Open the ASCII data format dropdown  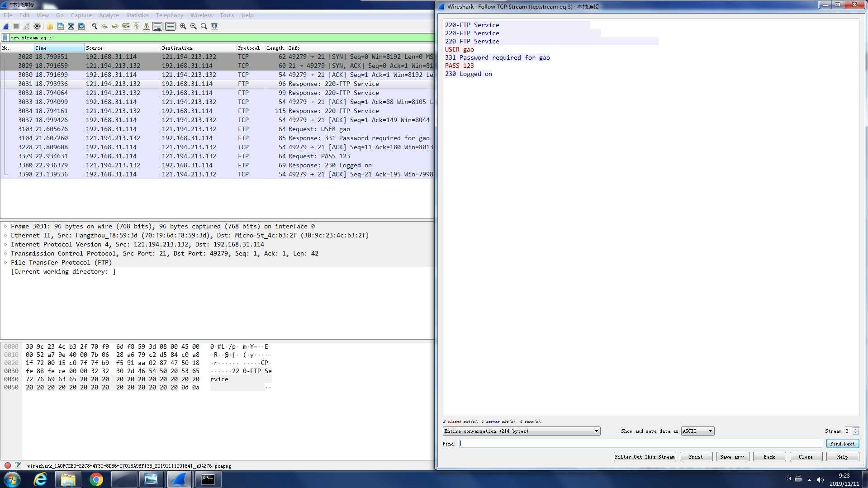click(x=697, y=431)
